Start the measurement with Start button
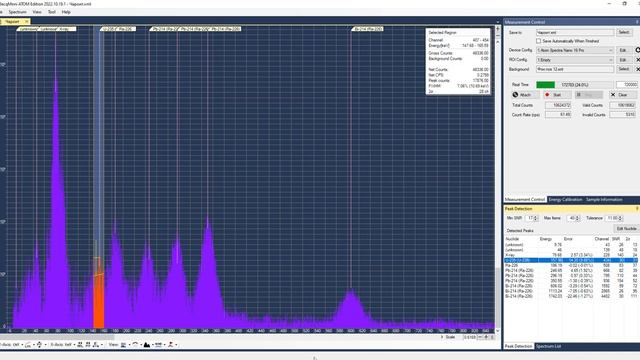The height and width of the screenshot is (360, 640). 557,95
